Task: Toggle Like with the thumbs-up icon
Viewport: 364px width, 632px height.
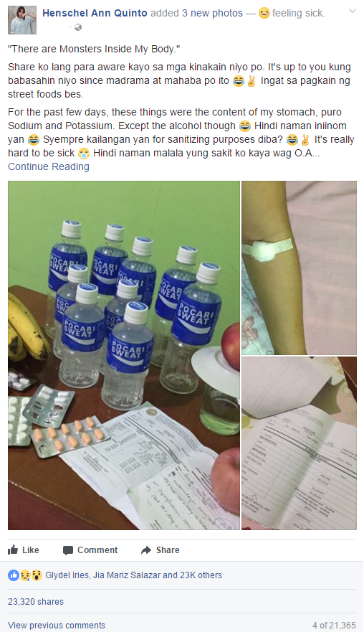Action: point(13,550)
